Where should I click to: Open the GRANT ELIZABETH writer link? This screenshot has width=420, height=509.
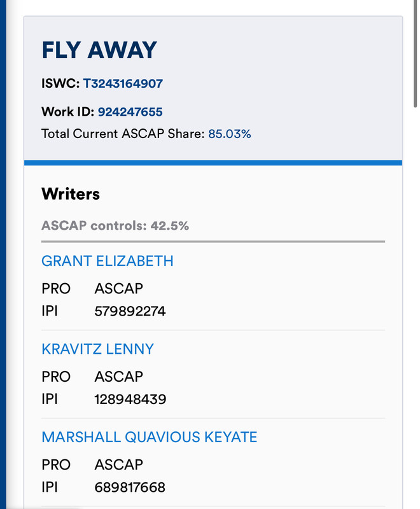pos(108,261)
